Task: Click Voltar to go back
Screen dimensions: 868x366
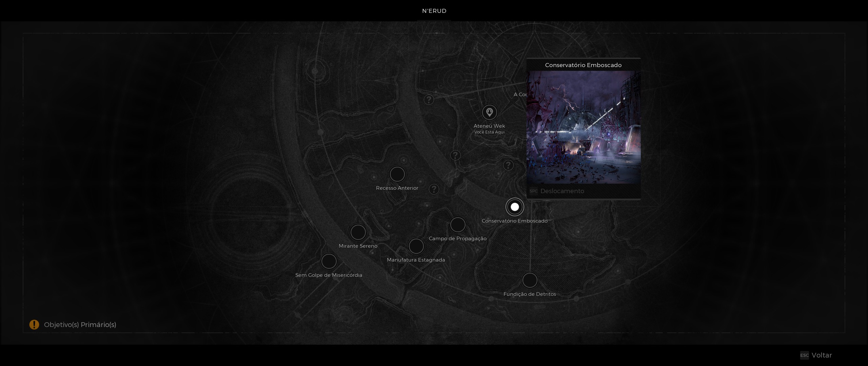Action: point(822,355)
